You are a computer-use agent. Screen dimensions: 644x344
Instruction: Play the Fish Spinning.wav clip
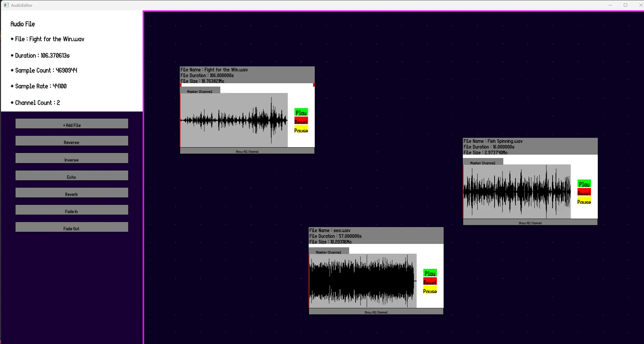[584, 184]
